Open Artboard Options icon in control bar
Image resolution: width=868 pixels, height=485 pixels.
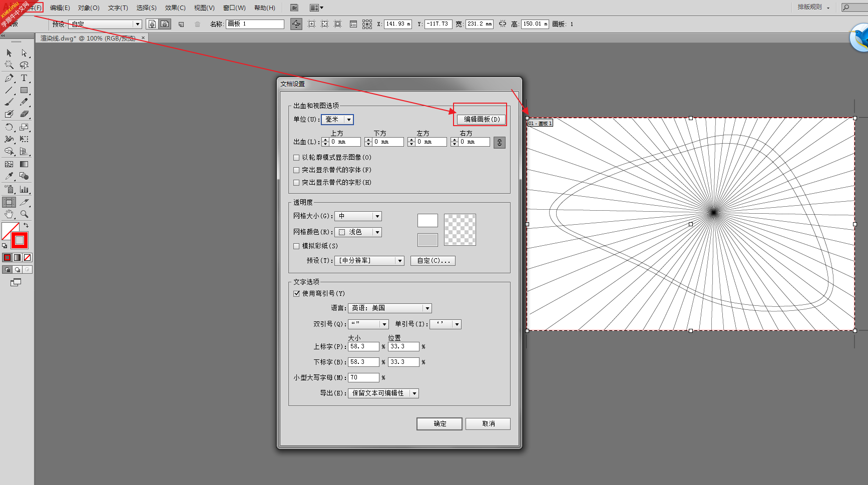click(353, 24)
